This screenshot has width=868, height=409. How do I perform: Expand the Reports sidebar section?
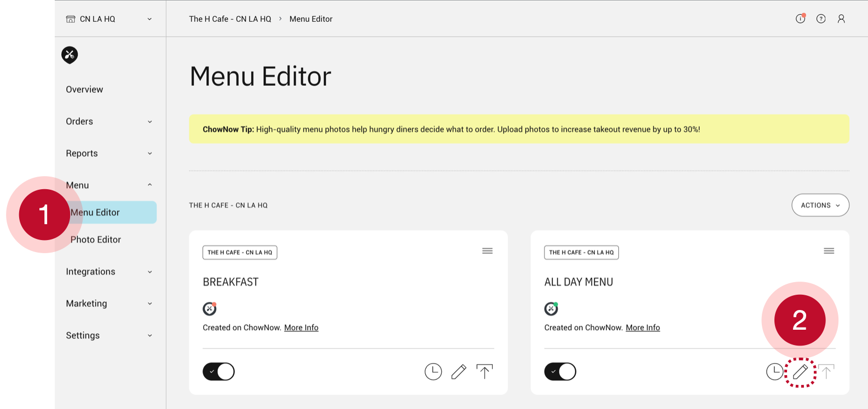click(109, 153)
